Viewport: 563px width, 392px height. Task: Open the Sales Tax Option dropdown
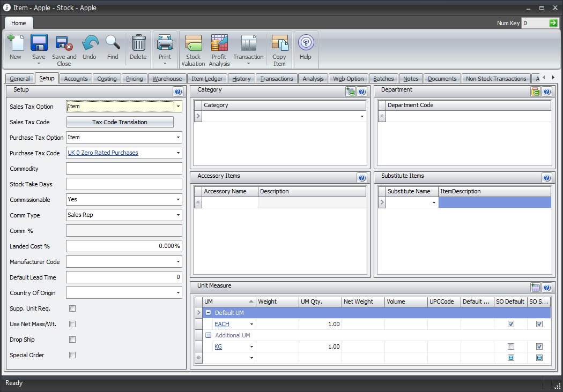click(x=177, y=107)
